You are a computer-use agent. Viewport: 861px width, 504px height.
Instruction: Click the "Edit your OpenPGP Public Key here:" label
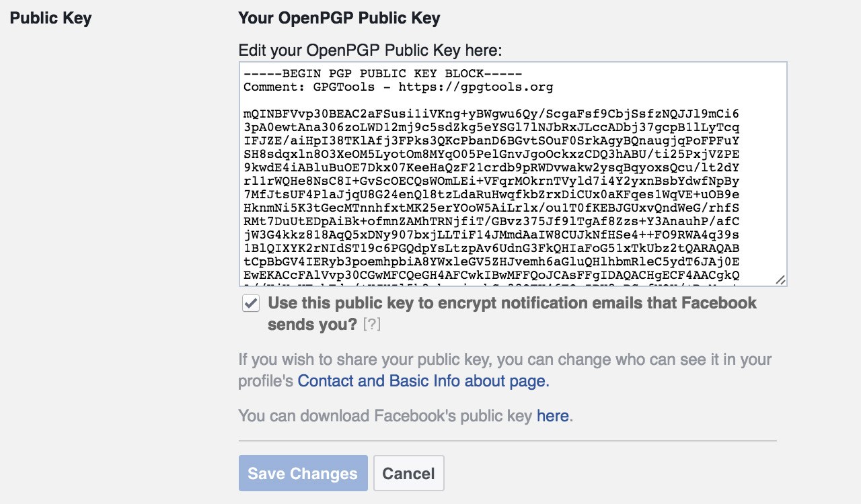click(x=371, y=50)
